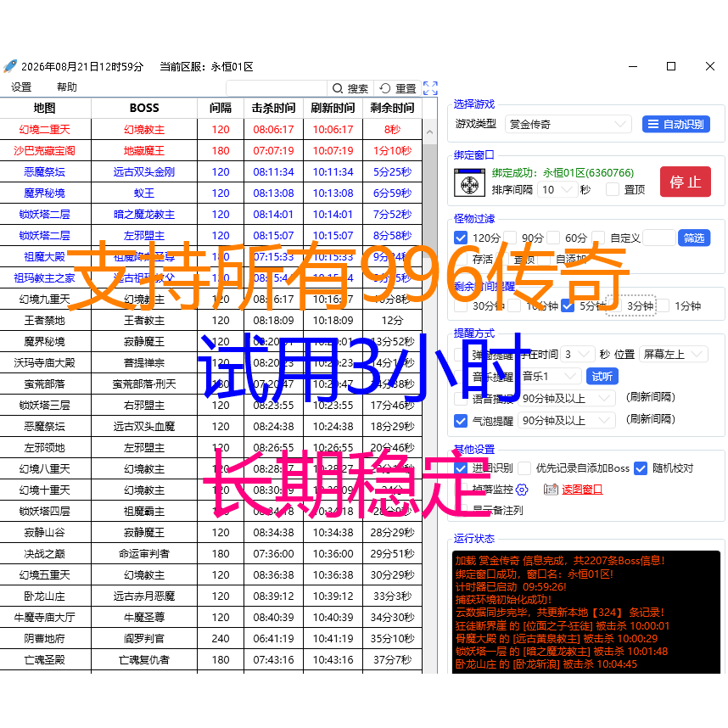Screen dimensions: 728x728
Task: Click the table scrollbar up arrow
Action: pyautogui.click(x=430, y=132)
